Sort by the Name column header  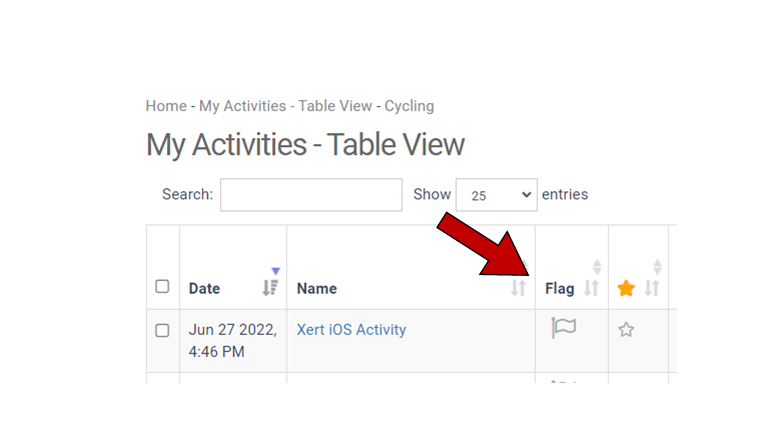tap(317, 288)
